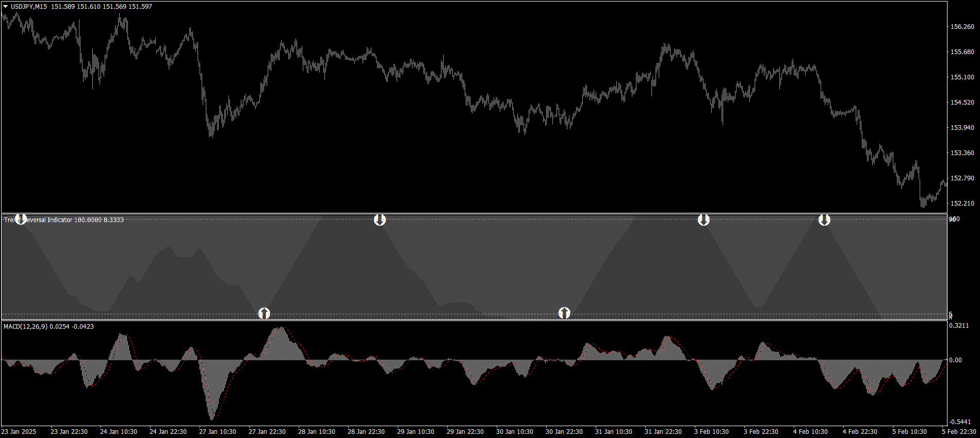980x438 pixels.
Task: Click the 154.520 price level label
Action: (x=962, y=103)
